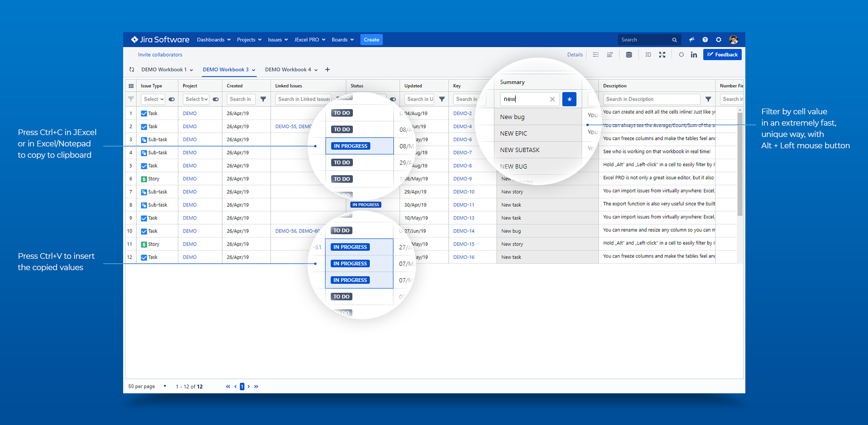Click the database stack toolbar icon

point(629,55)
